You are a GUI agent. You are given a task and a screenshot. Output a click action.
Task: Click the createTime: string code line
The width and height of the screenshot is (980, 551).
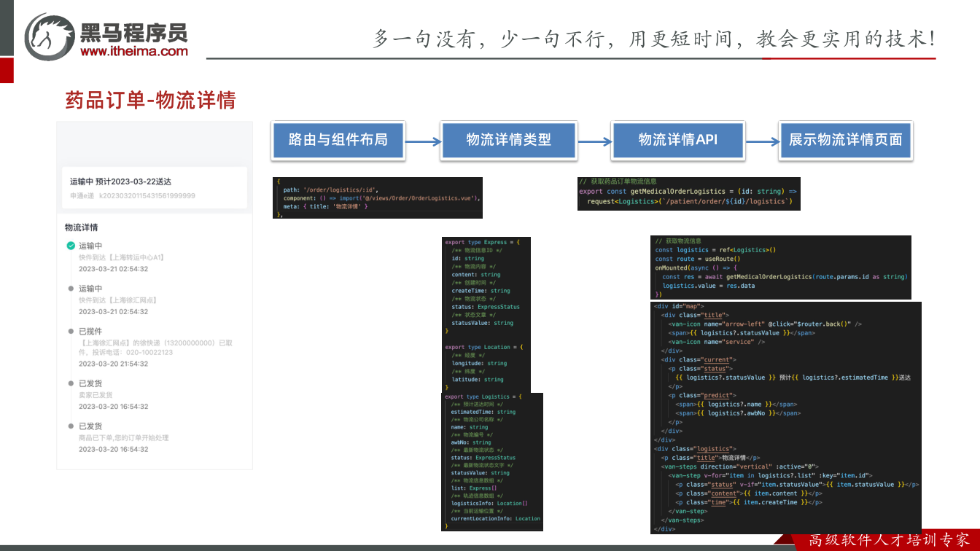click(481, 291)
